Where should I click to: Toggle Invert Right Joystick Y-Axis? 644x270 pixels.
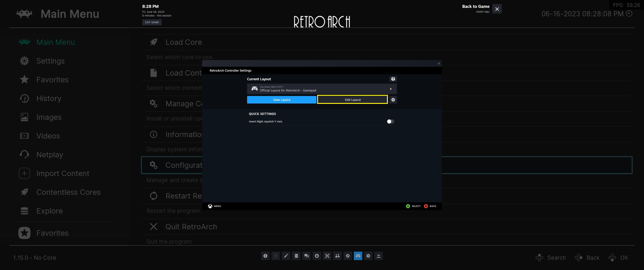point(390,121)
